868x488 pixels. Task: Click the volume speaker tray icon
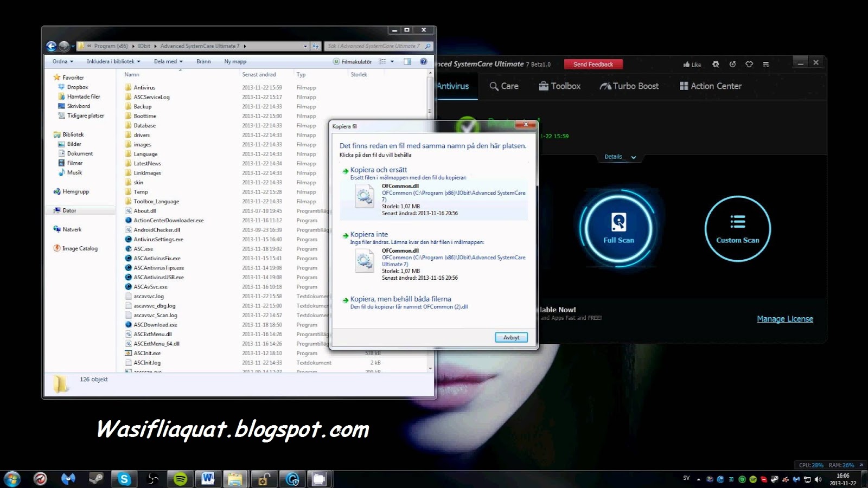tap(818, 479)
